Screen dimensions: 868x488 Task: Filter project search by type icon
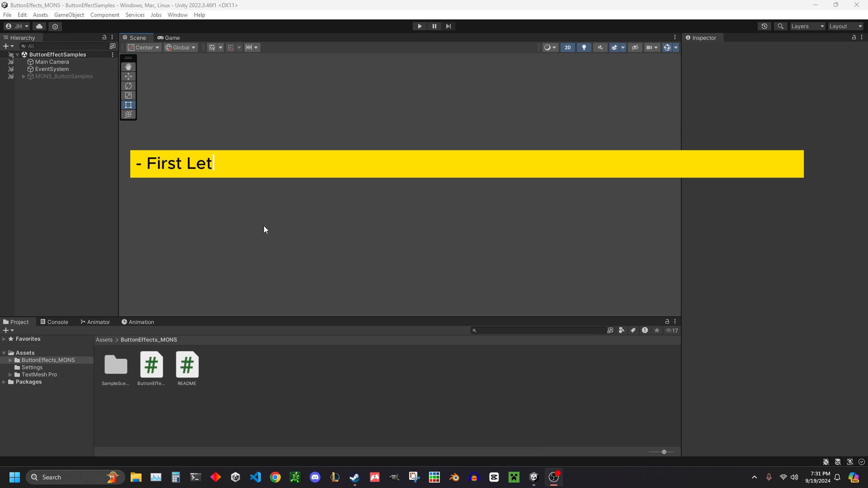click(622, 330)
